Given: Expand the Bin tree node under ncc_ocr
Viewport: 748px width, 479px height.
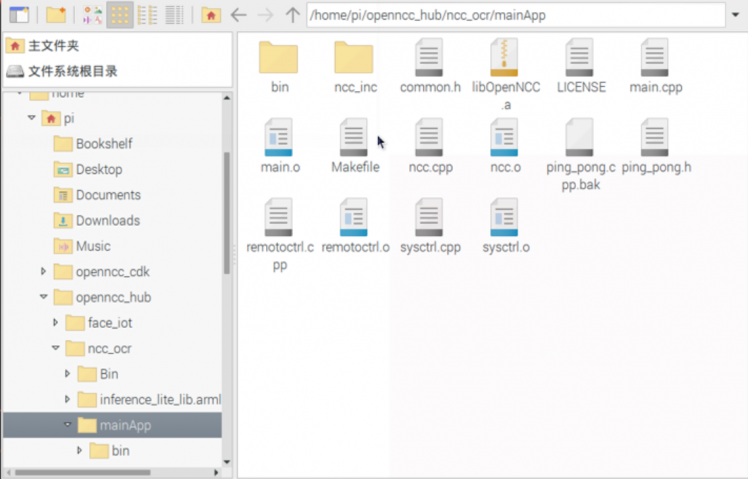Looking at the screenshot, I should pyautogui.click(x=67, y=373).
